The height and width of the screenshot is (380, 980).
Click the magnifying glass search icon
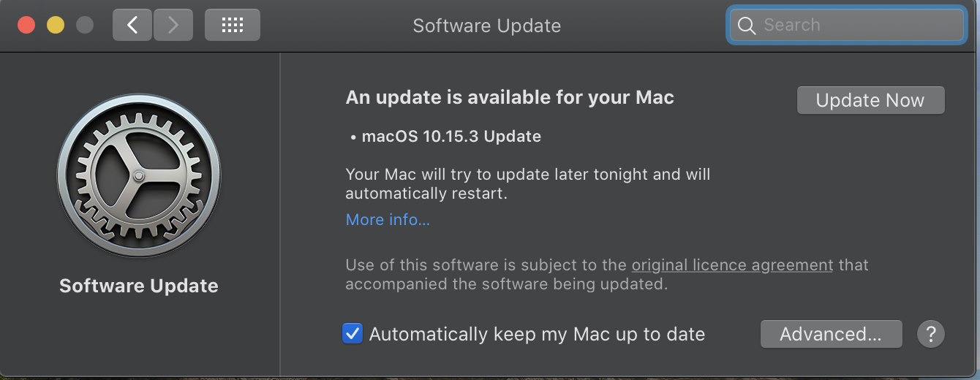746,26
